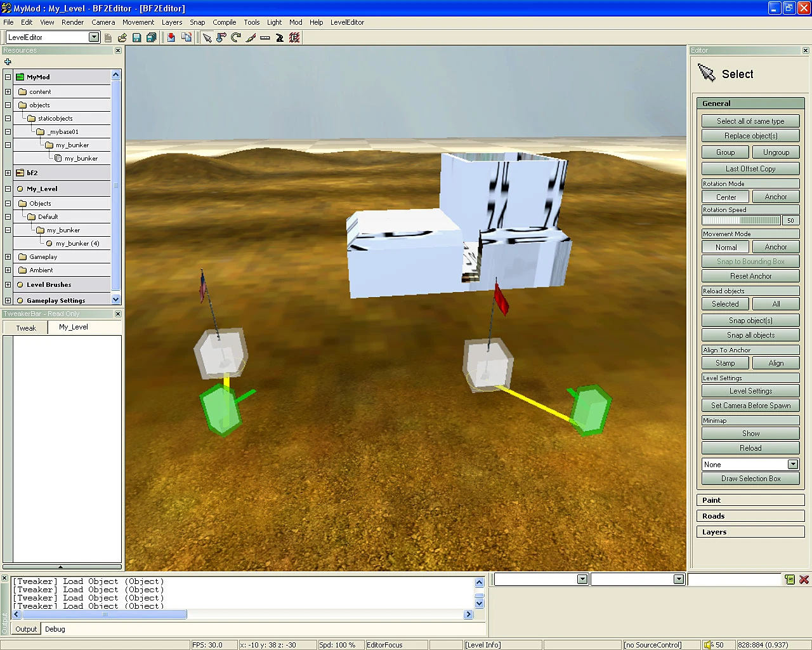Screen dimensions: 812x650
Task: Click the Replace object(s) button
Action: tap(750, 136)
